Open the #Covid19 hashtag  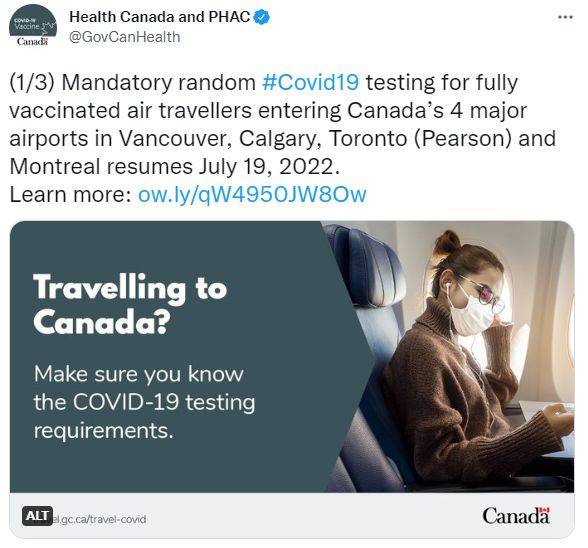pos(310,82)
